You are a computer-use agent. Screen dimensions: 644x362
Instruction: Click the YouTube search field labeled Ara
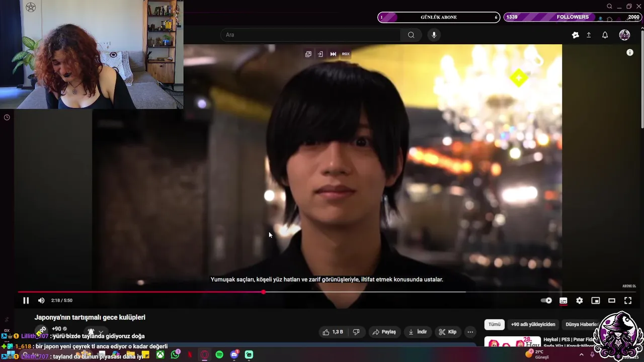[x=310, y=35]
